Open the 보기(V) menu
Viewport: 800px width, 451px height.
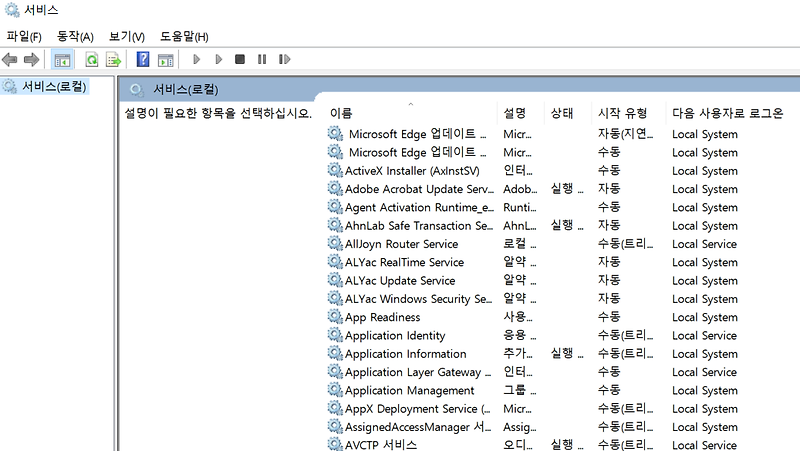[x=127, y=36]
